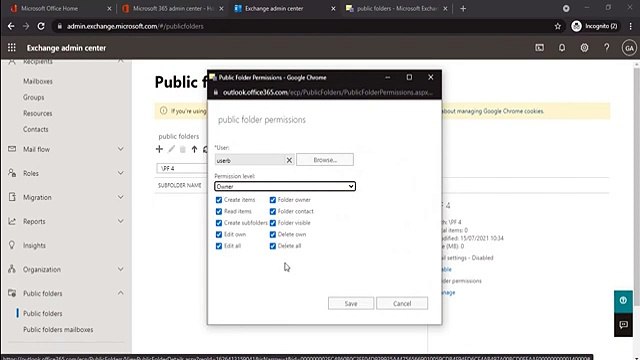640x360 pixels.
Task: Collapse the Recipients section
Action: 120,61
